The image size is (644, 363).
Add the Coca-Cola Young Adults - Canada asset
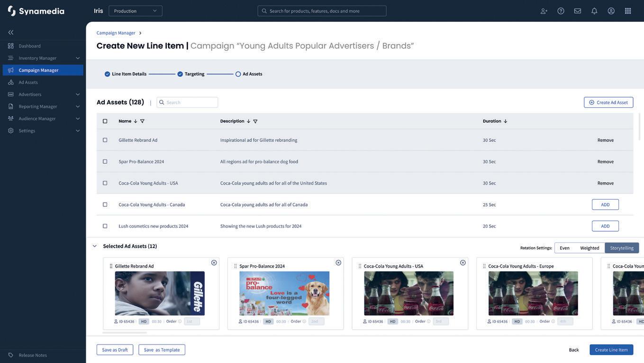pyautogui.click(x=606, y=205)
